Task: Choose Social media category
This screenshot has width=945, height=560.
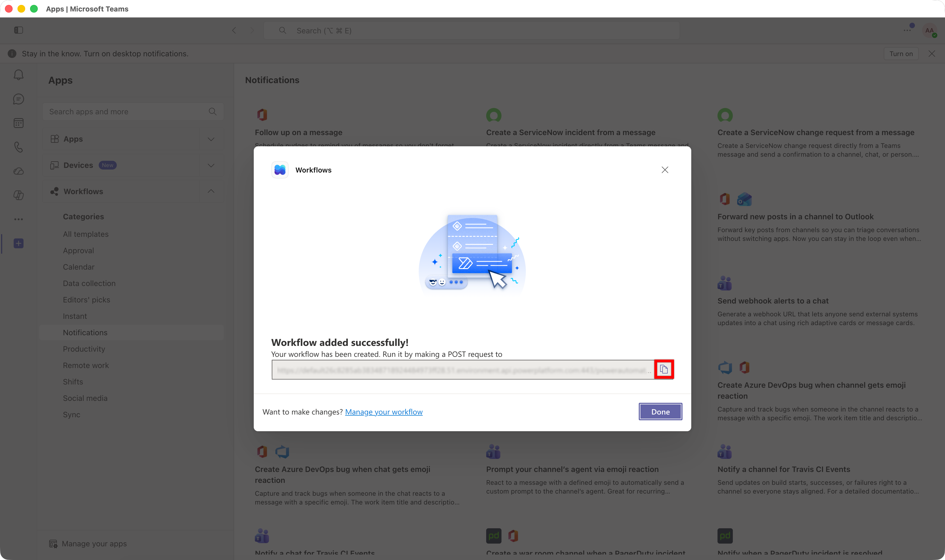Action: click(85, 398)
